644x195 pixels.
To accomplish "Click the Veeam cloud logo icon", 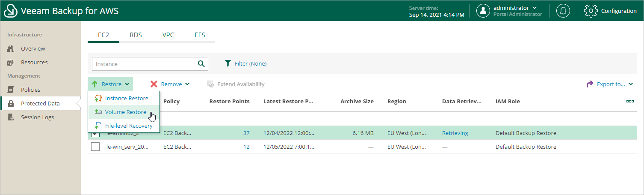I will [x=11, y=11].
